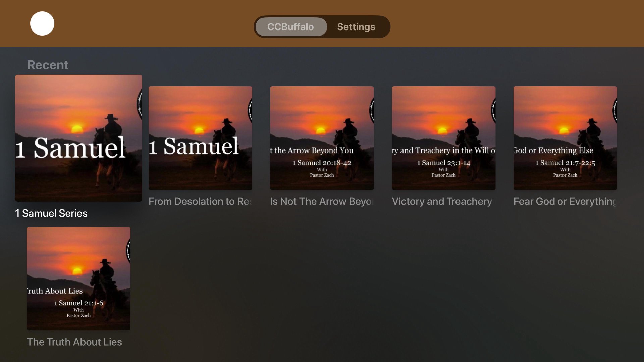Select the 1 Samuel 21:7-22:5 sermon artwork
The width and height of the screenshot is (644, 362).
565,138
